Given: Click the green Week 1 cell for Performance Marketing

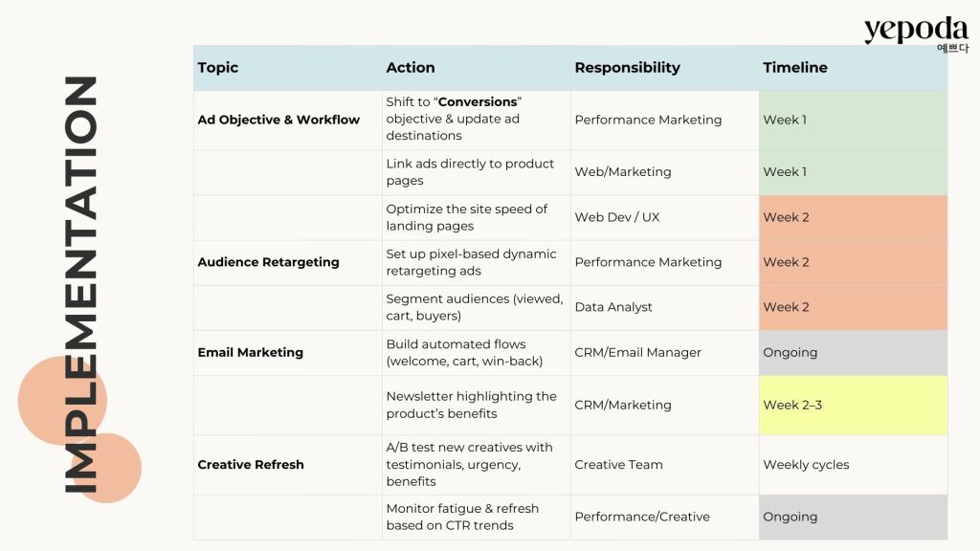Looking at the screenshot, I should click(x=852, y=120).
